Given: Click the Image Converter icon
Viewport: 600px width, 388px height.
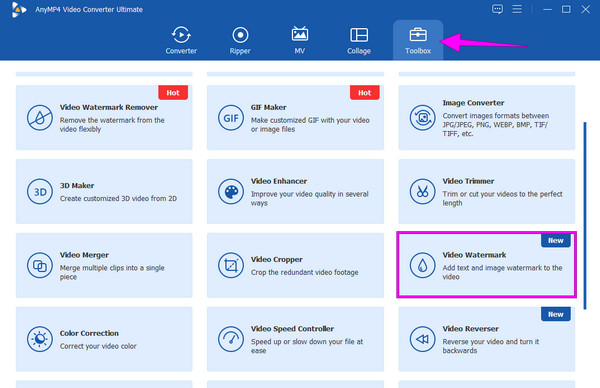Looking at the screenshot, I should (x=422, y=118).
